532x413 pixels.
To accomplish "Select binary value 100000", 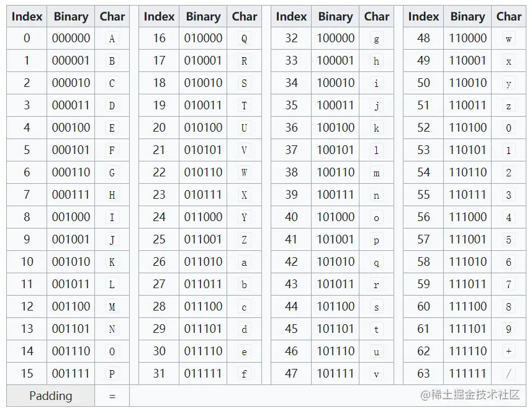I will pyautogui.click(x=335, y=39).
